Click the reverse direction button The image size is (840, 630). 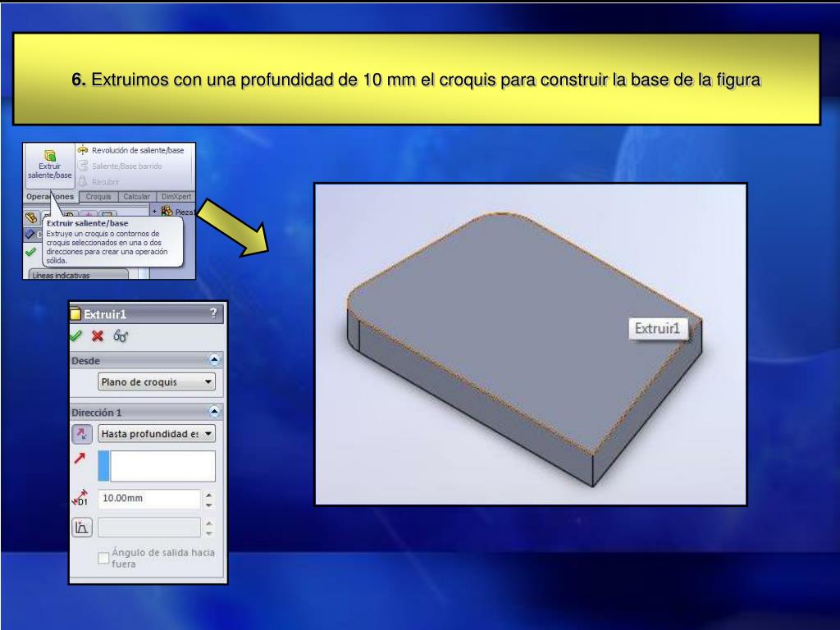(82, 434)
